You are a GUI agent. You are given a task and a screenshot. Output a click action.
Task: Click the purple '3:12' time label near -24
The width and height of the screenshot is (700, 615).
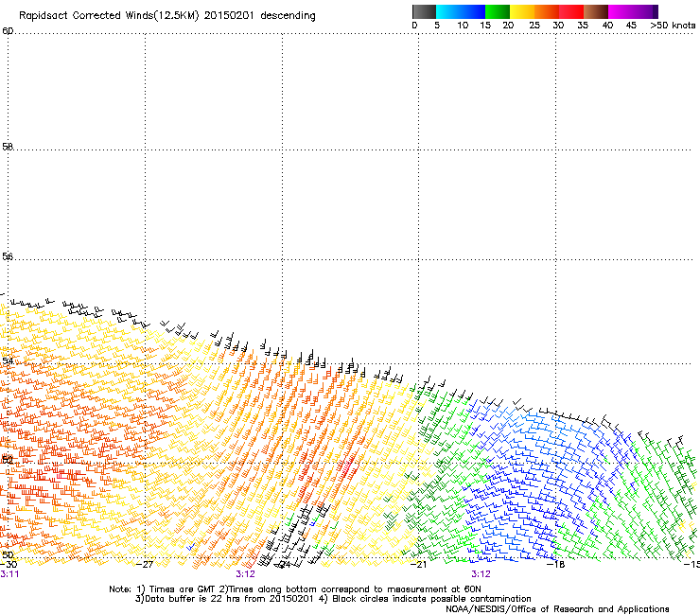pos(246,574)
